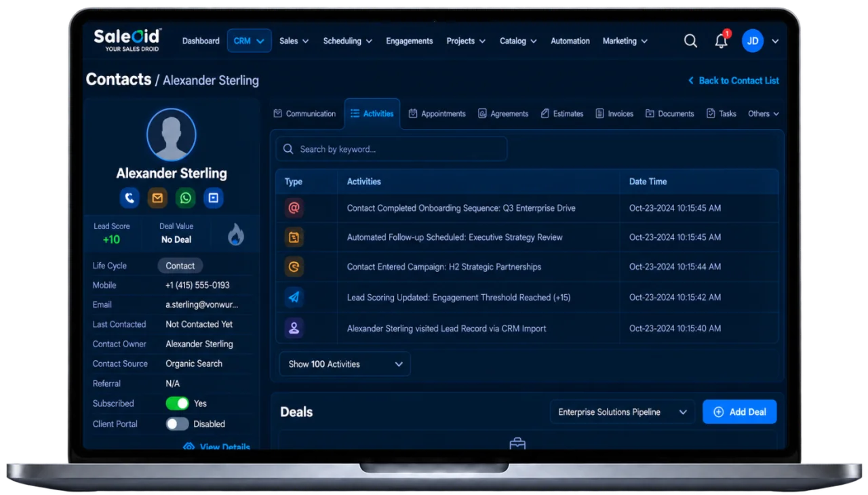Image resolution: width=868 pixels, height=495 pixels.
Task: Open Engagements in top navigation
Action: (410, 41)
